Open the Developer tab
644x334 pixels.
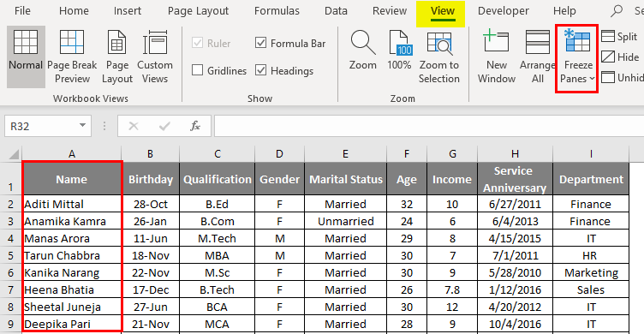pos(504,10)
